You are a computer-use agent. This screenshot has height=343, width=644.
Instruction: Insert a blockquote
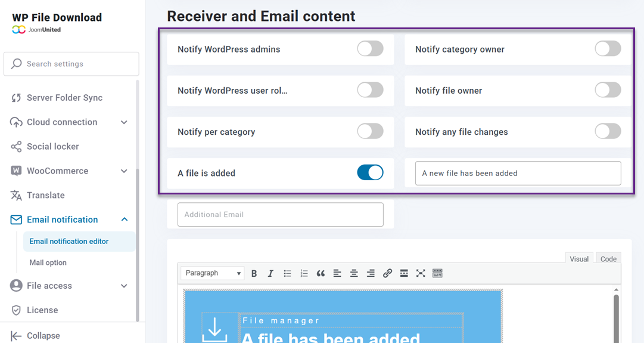(x=321, y=273)
